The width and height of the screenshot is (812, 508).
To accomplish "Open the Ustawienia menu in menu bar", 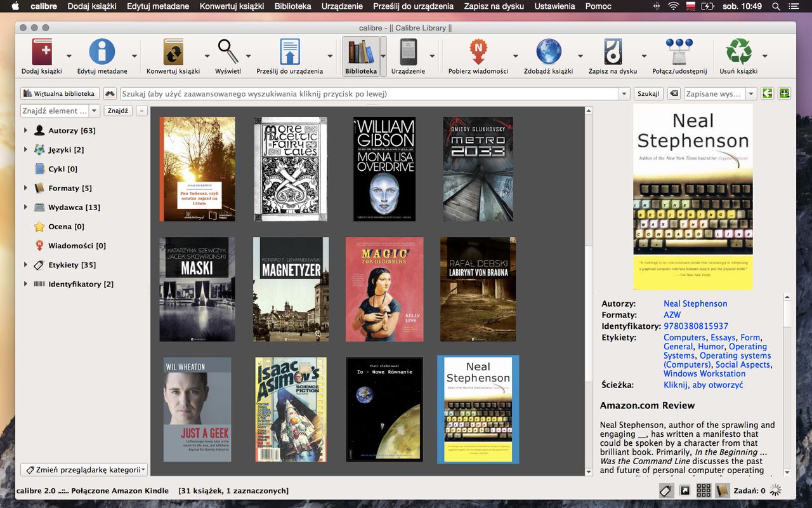I will pyautogui.click(x=554, y=6).
